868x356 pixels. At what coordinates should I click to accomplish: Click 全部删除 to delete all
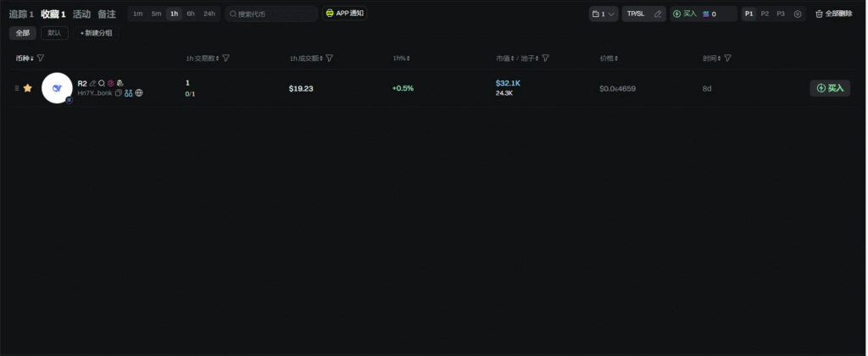click(x=833, y=14)
